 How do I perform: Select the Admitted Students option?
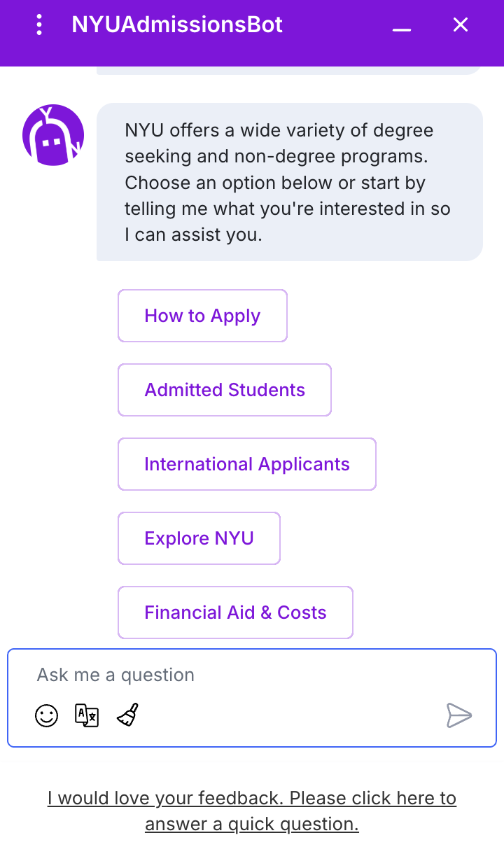225,390
